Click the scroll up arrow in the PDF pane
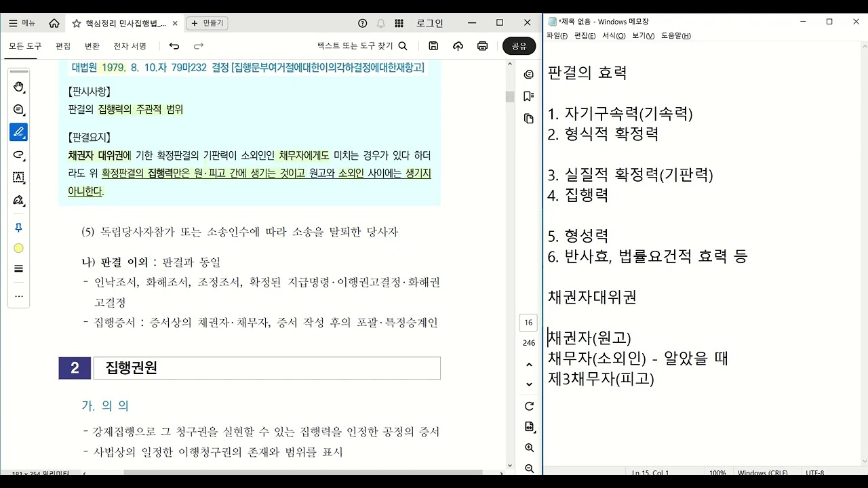The height and width of the screenshot is (488, 868). pos(510,64)
